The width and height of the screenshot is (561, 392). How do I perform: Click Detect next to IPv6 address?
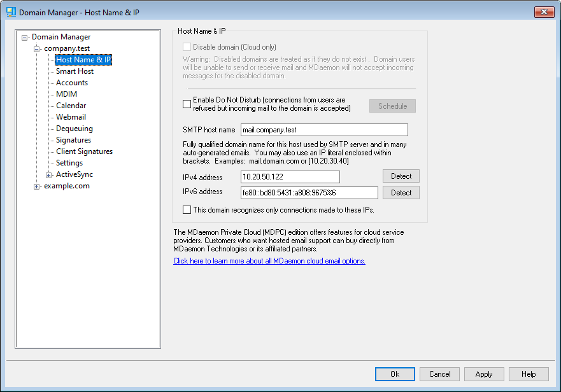tap(401, 193)
